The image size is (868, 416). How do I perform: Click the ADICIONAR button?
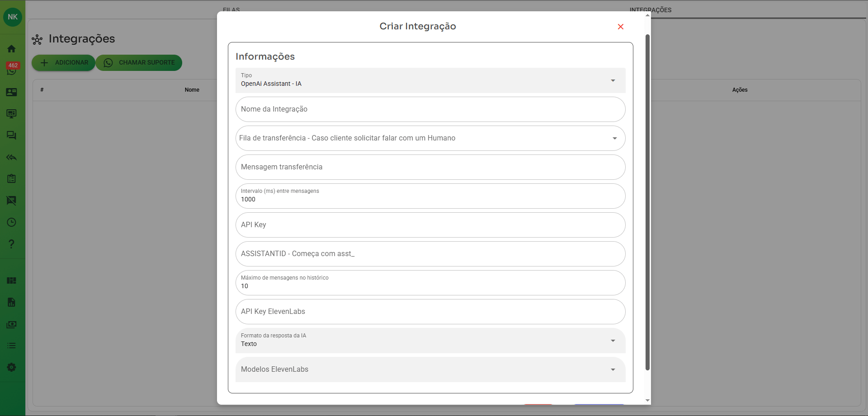pyautogui.click(x=63, y=63)
